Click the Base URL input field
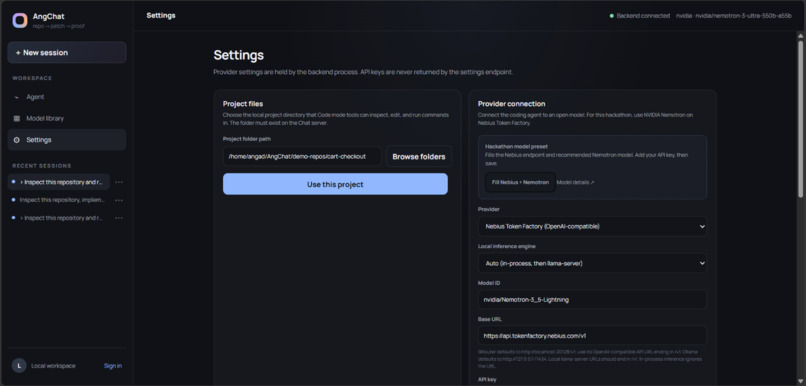 tap(592, 336)
